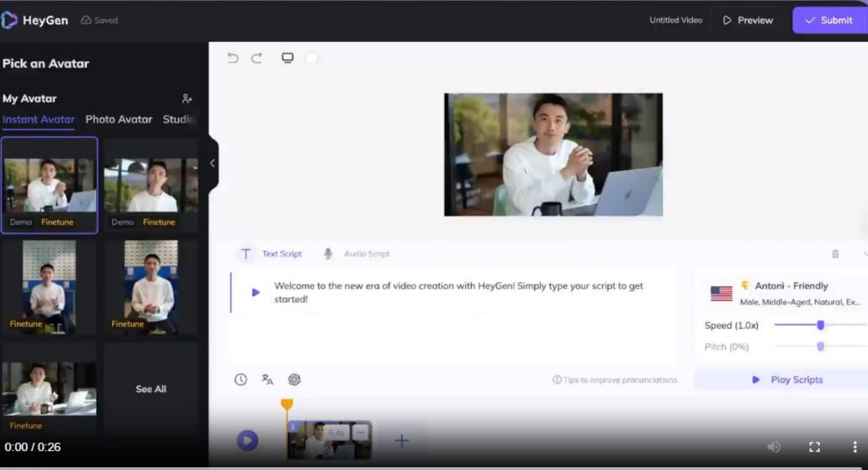Click the cloud Saved status icon
868x470 pixels.
(x=86, y=20)
